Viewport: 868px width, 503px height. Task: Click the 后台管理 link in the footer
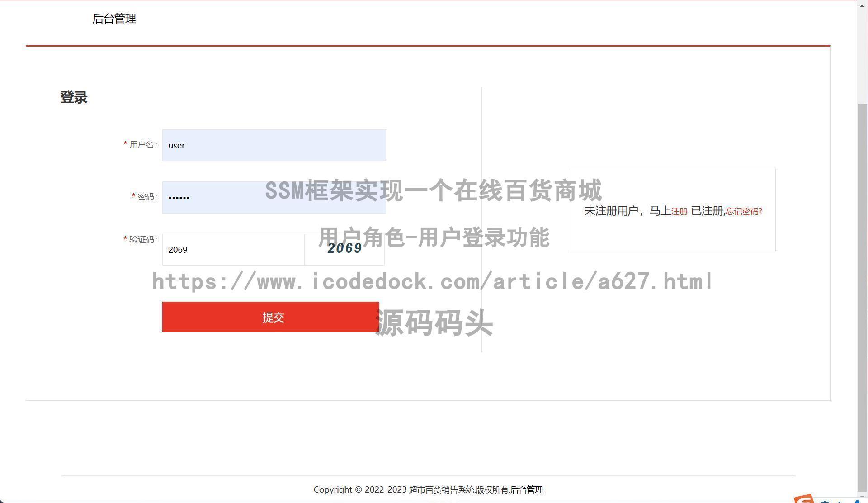click(527, 489)
